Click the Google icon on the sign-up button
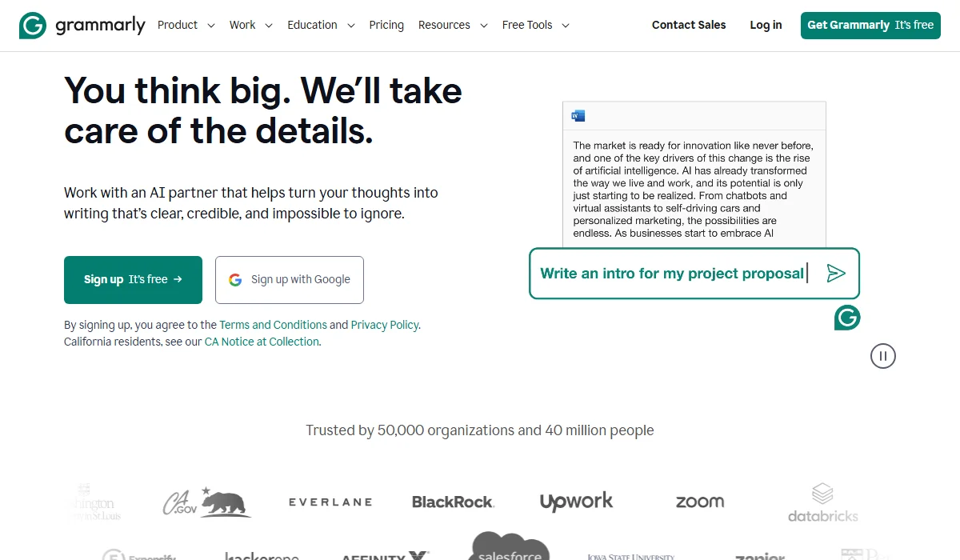 (x=234, y=279)
